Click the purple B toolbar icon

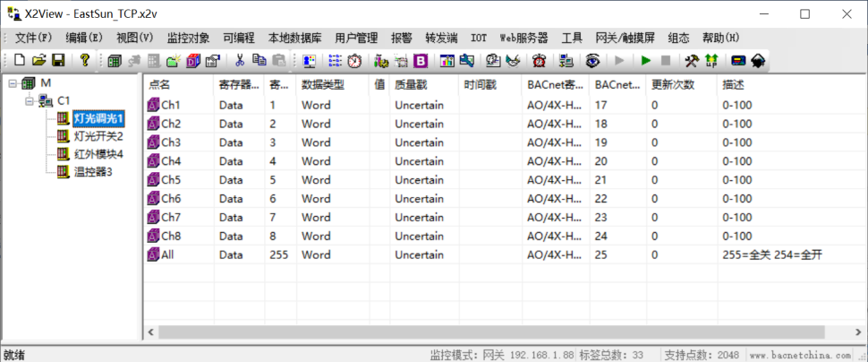click(x=421, y=60)
